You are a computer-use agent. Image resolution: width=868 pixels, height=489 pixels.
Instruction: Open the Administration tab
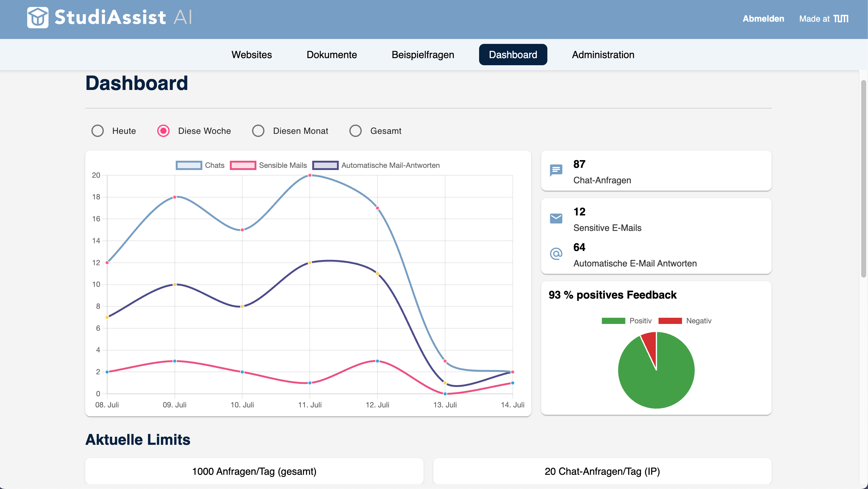[603, 55]
